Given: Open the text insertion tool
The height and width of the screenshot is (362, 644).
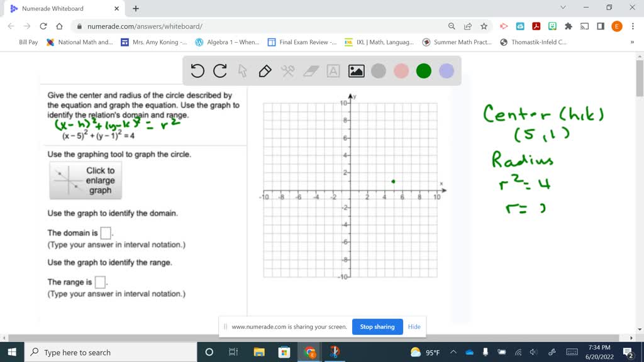Looking at the screenshot, I should tap(332, 71).
